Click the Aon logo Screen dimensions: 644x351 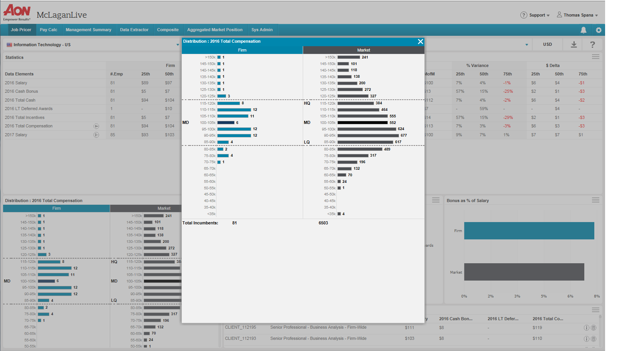[17, 13]
